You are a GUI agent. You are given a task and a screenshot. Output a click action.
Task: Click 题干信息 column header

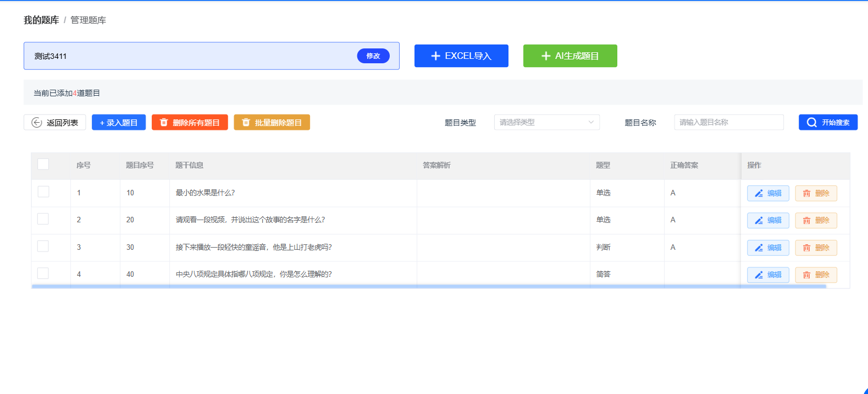(x=189, y=165)
